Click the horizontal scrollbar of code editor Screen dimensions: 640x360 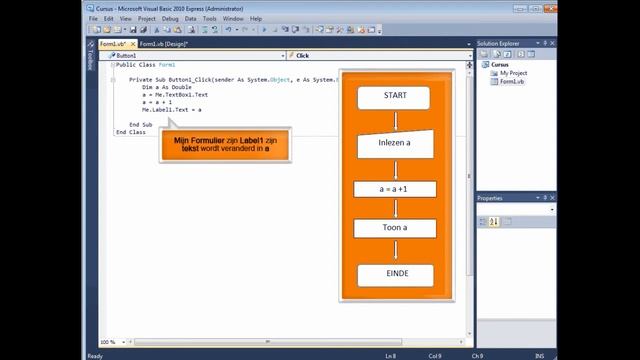[268, 342]
